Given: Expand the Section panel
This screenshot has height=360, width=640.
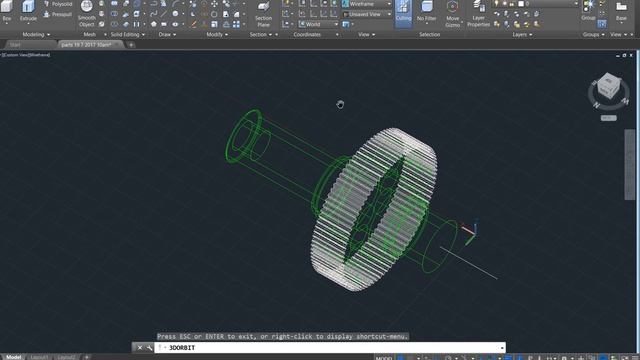Looking at the screenshot, I should [x=261, y=35].
